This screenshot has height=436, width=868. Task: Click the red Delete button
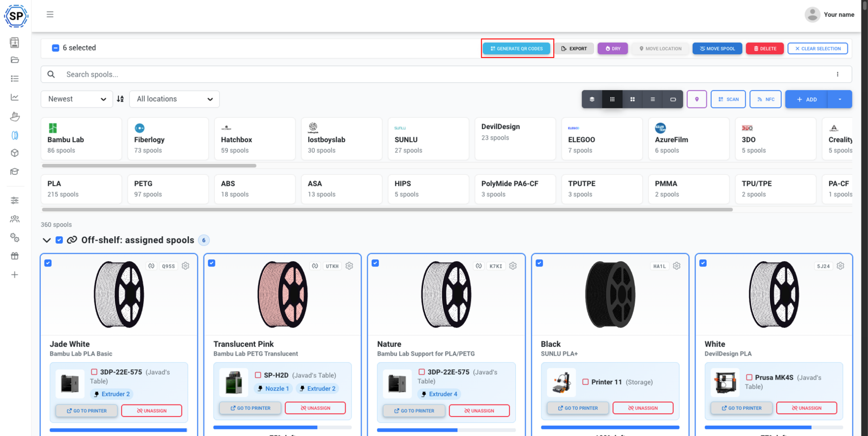(765, 48)
